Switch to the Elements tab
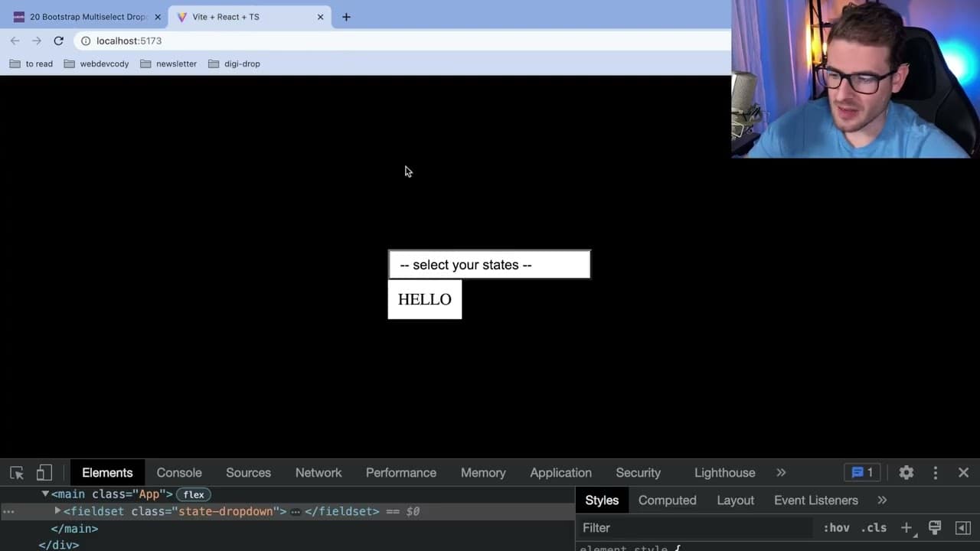The image size is (980, 551). coord(107,473)
